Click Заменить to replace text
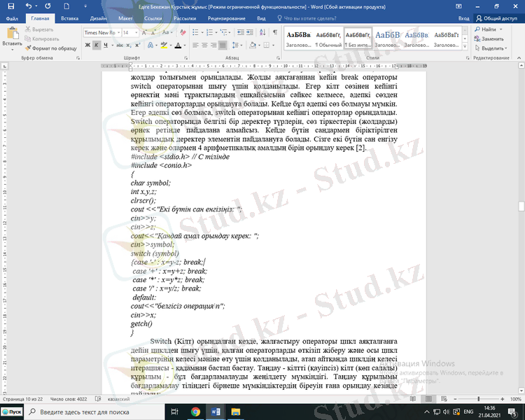 tap(489, 39)
